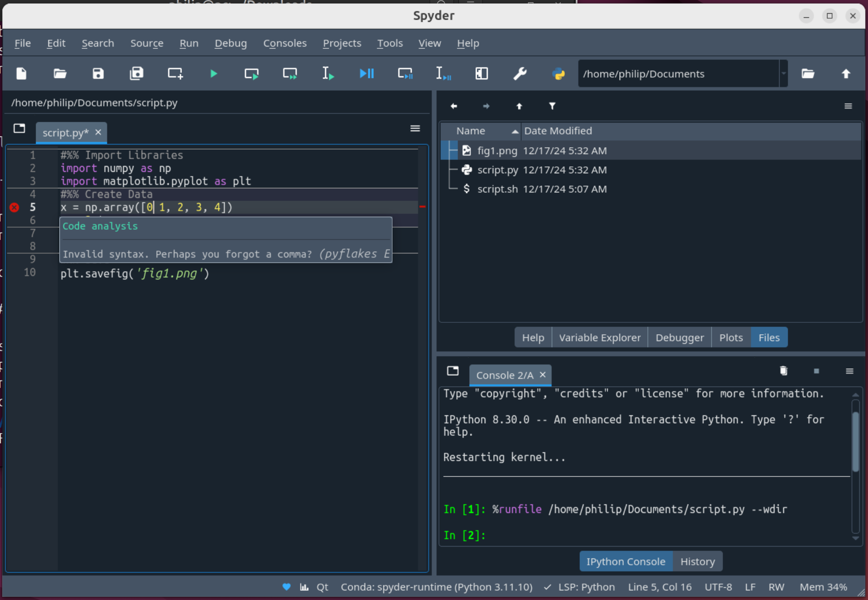Open the View menu
The width and height of the screenshot is (868, 600).
coord(429,43)
